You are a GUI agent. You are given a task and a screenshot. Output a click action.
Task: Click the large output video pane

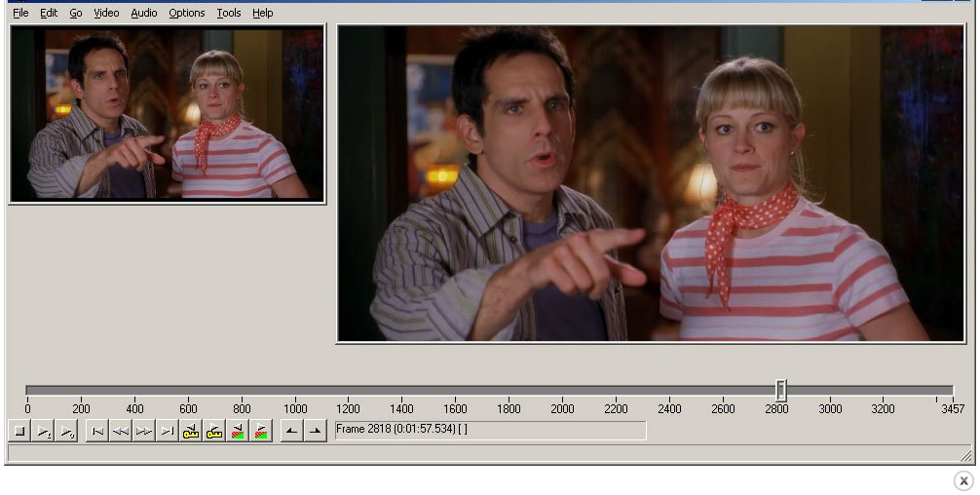coord(651,184)
